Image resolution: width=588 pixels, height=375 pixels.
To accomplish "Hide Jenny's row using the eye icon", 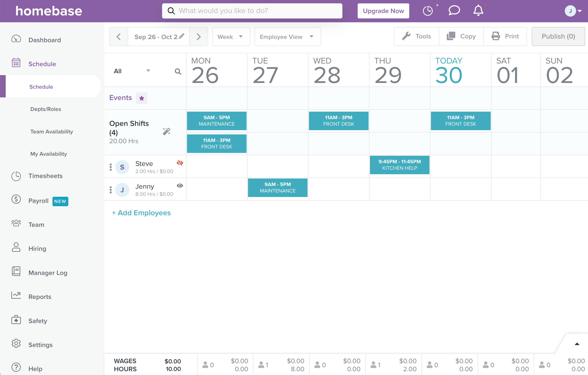I will 180,186.
